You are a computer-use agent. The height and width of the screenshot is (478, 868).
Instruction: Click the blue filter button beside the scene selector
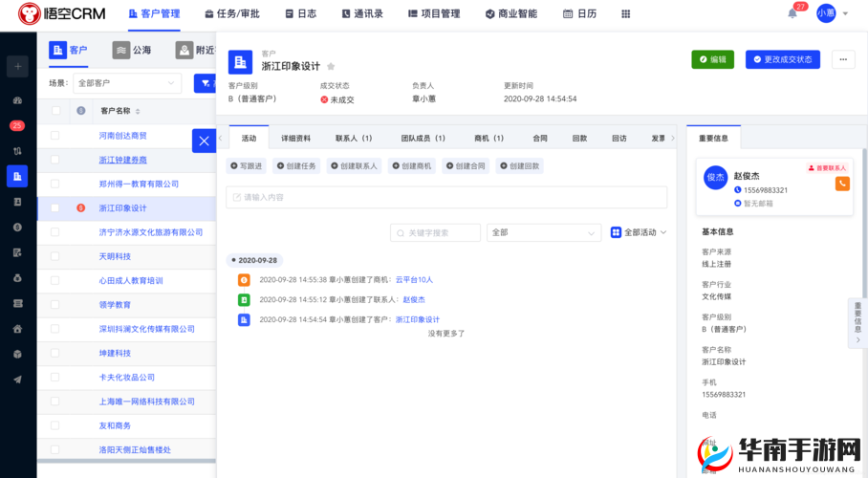(206, 83)
